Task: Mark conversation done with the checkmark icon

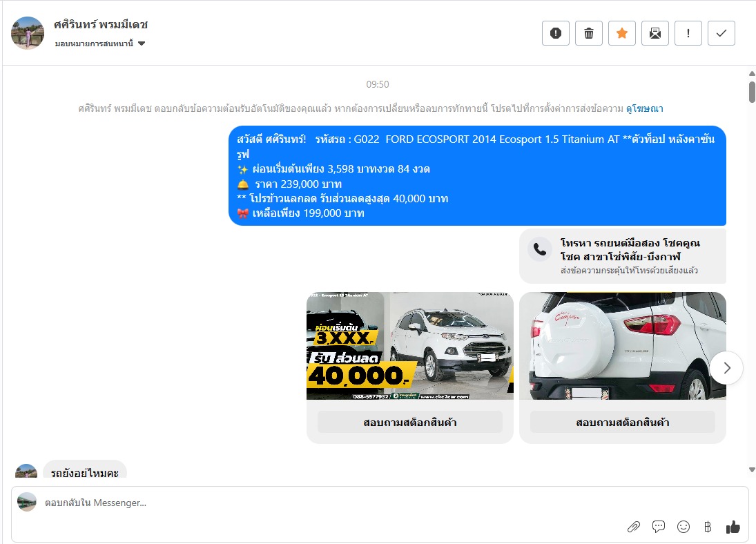Action: pos(721,33)
